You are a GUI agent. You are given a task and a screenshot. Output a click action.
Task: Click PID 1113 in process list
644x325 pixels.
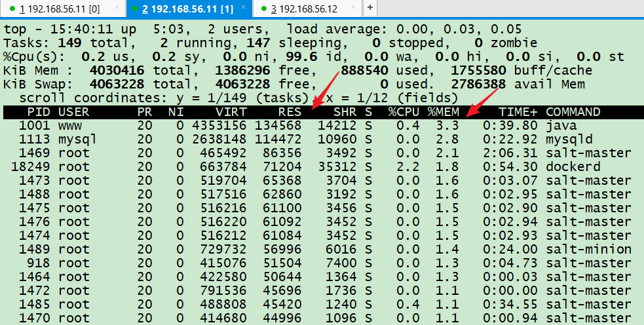35,140
